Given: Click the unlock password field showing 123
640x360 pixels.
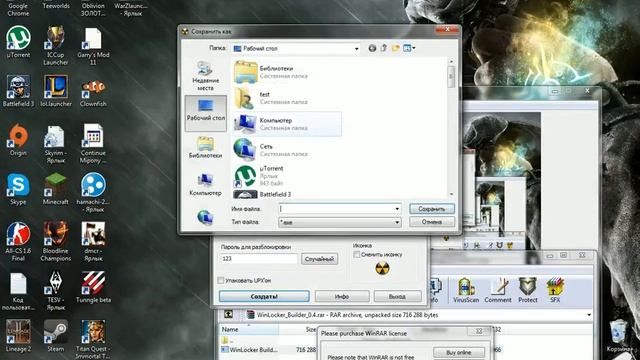Looking at the screenshot, I should [259, 259].
